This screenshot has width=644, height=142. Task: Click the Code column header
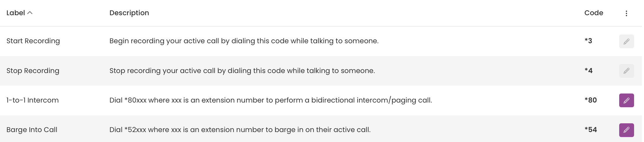coord(593,13)
